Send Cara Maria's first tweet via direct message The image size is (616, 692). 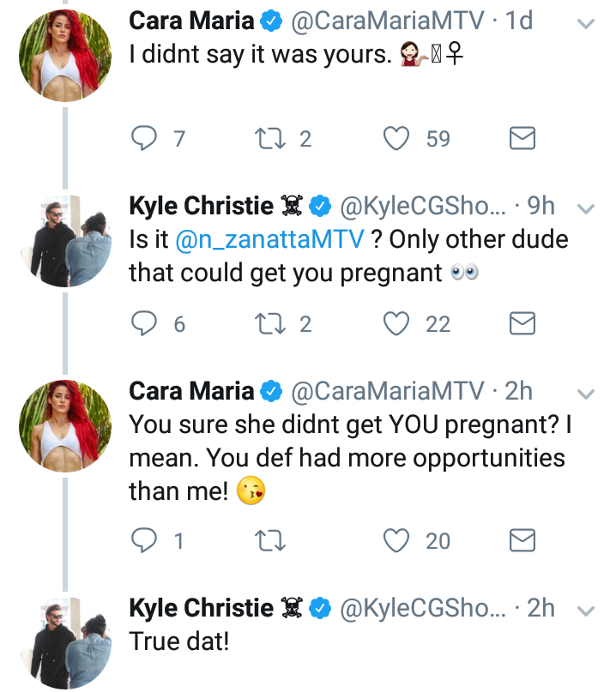[x=522, y=138]
